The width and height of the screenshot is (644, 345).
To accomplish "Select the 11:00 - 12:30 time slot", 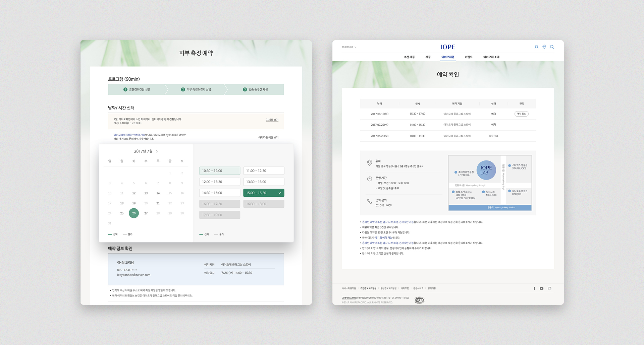I will coord(264,171).
